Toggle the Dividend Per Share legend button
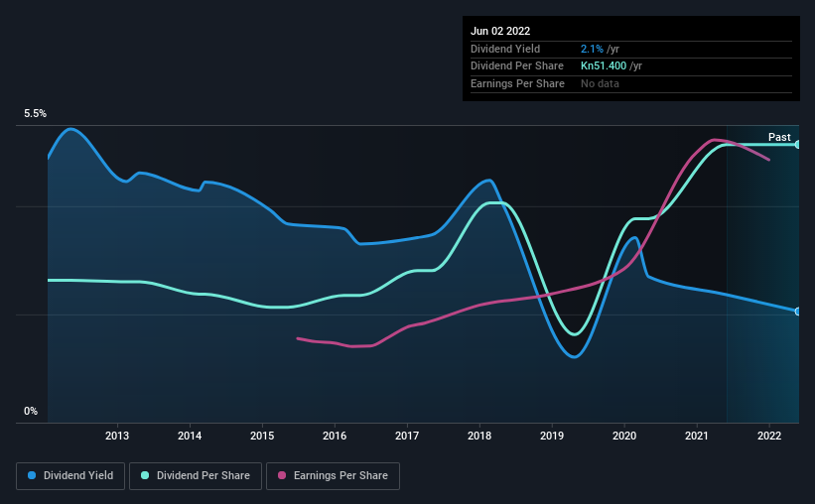 [196, 476]
